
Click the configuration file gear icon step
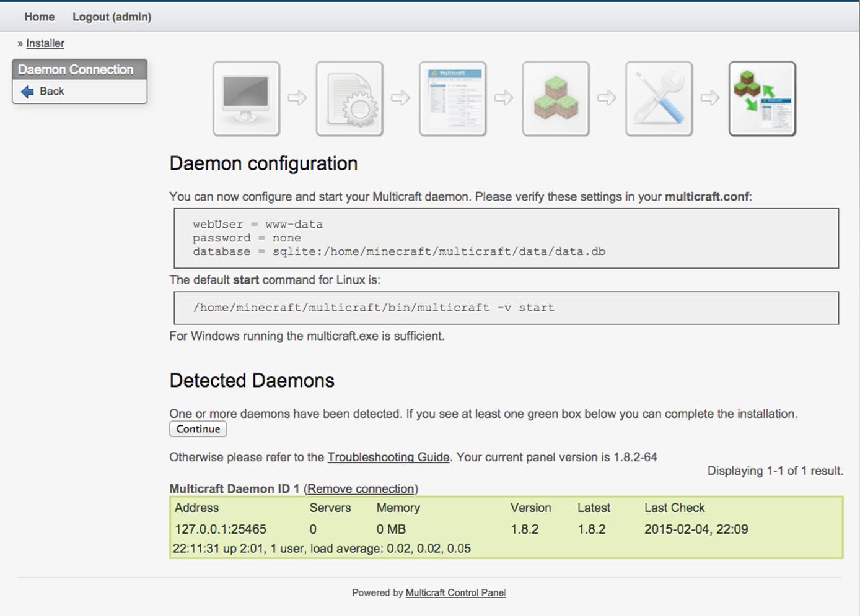tap(349, 99)
